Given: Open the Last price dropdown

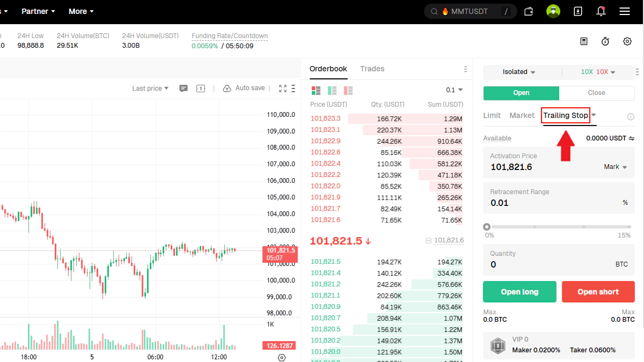Looking at the screenshot, I should [150, 88].
